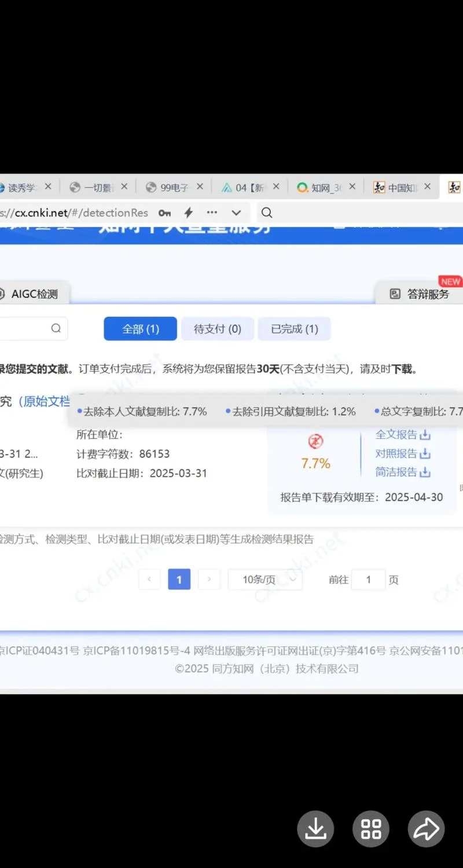The height and width of the screenshot is (868, 463).
Task: Click the 计费字符数: 86153 text
Action: (x=123, y=454)
